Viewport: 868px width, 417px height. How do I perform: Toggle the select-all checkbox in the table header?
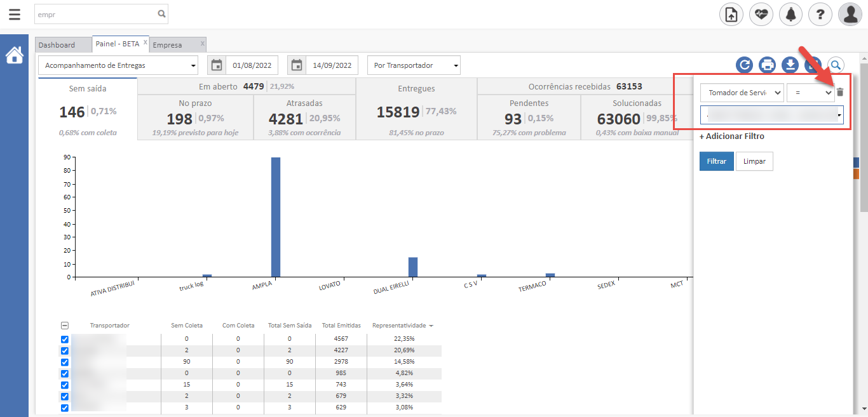(64, 326)
